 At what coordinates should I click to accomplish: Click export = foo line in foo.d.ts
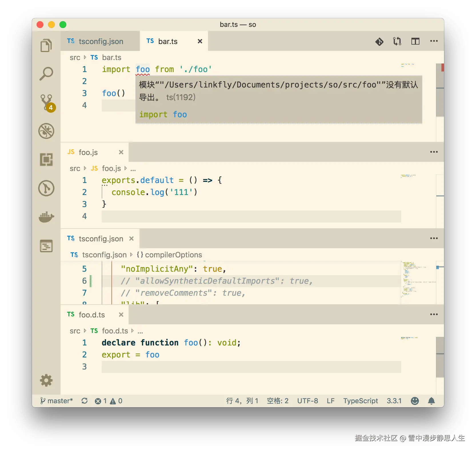pyautogui.click(x=131, y=355)
